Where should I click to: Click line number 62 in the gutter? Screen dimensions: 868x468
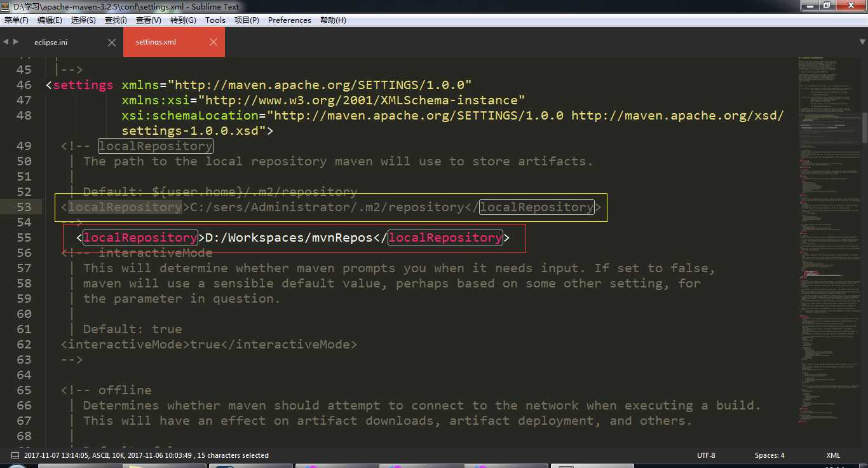click(x=24, y=345)
